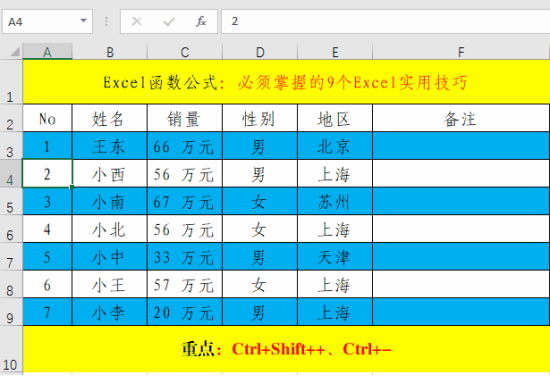This screenshot has height=376, width=550.
Task: Click the 苏州 region cell
Action: 335,201
